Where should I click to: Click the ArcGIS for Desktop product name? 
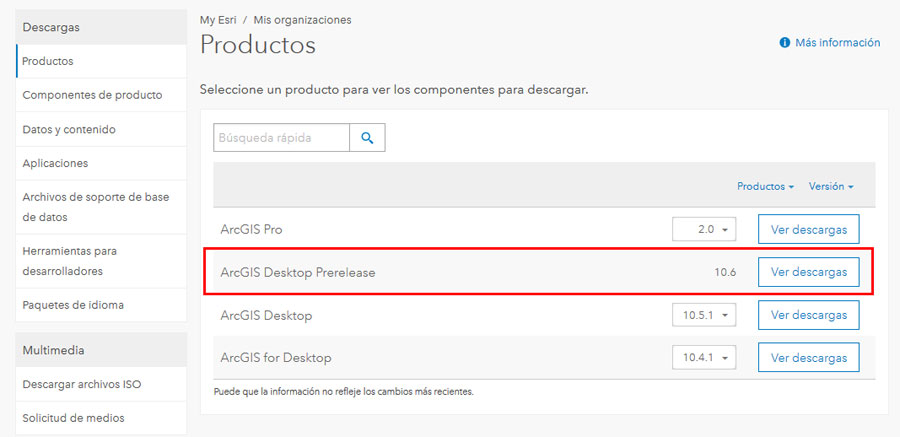[x=276, y=358]
